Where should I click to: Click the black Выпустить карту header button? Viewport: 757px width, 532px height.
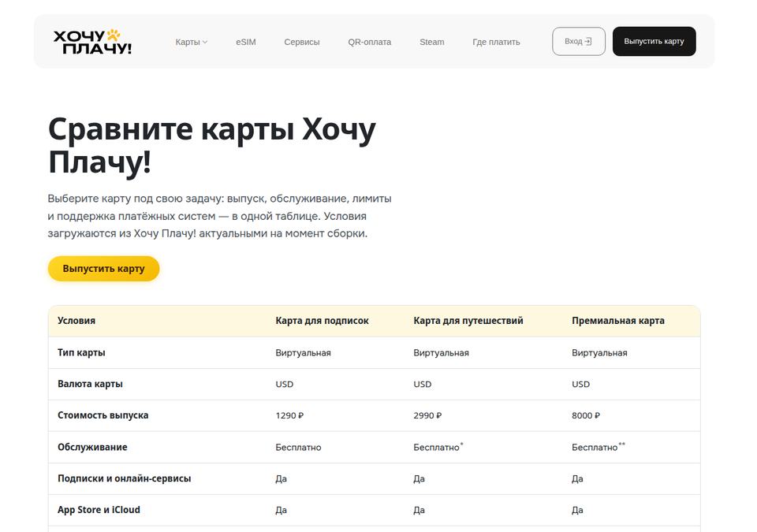pos(654,42)
